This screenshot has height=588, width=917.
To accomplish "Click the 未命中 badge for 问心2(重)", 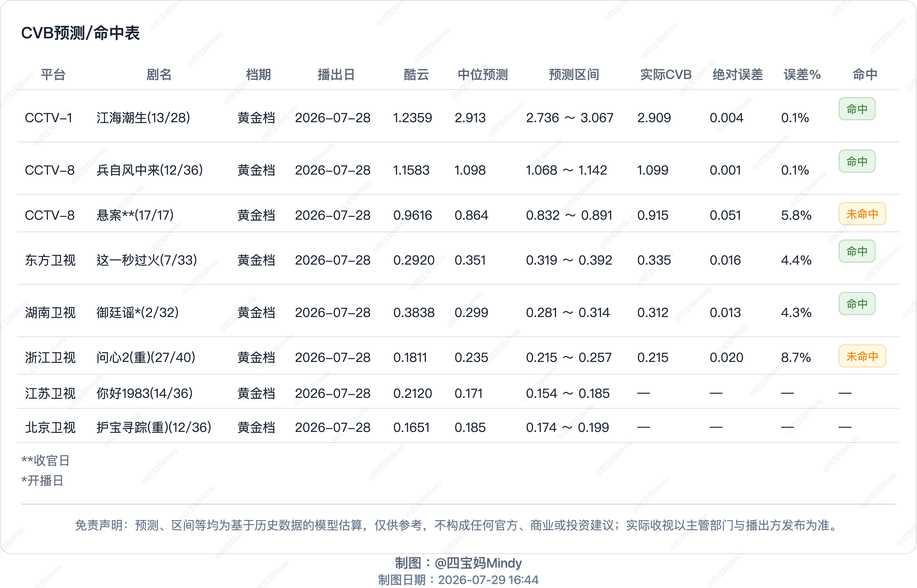I will 862,356.
